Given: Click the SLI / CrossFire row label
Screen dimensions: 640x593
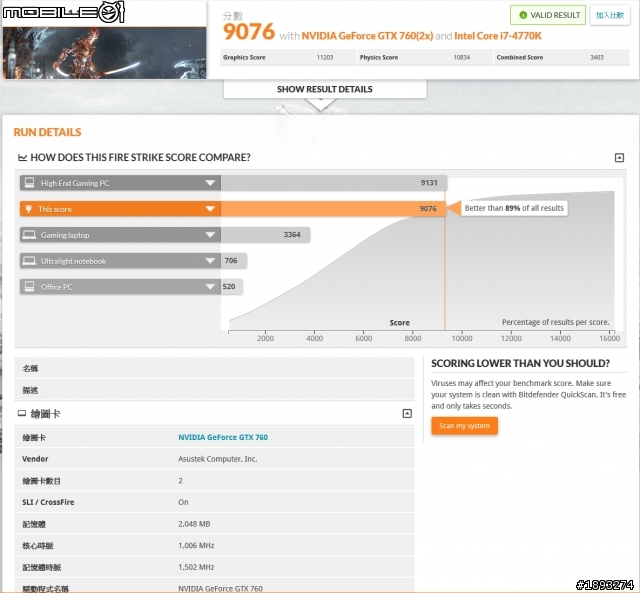Looking at the screenshot, I should 48,502.
